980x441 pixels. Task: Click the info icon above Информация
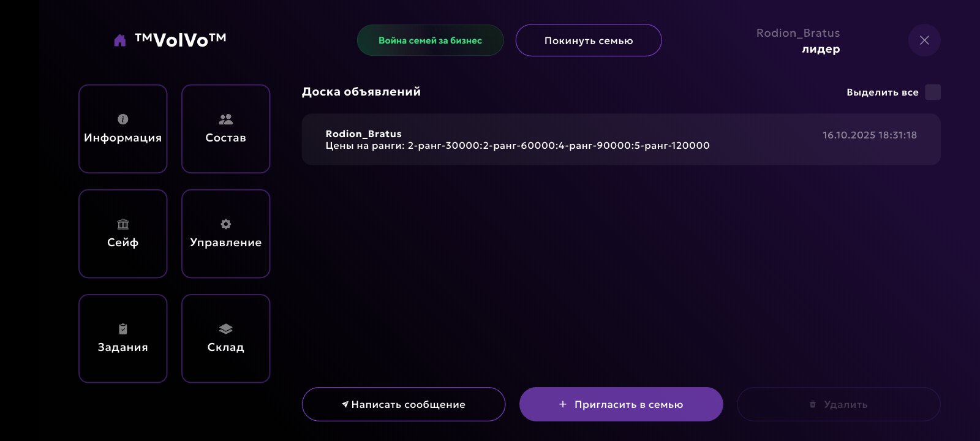click(123, 119)
